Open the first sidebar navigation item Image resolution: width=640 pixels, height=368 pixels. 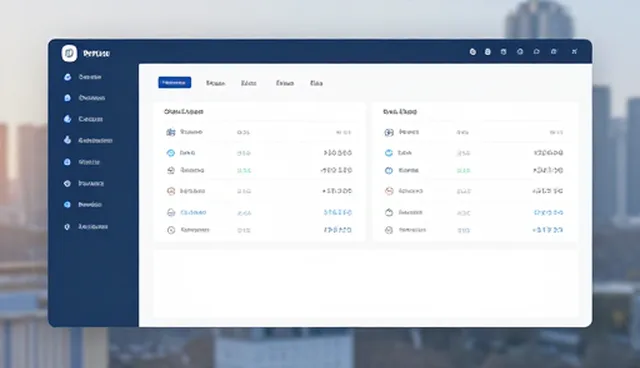pyautogui.click(x=83, y=77)
